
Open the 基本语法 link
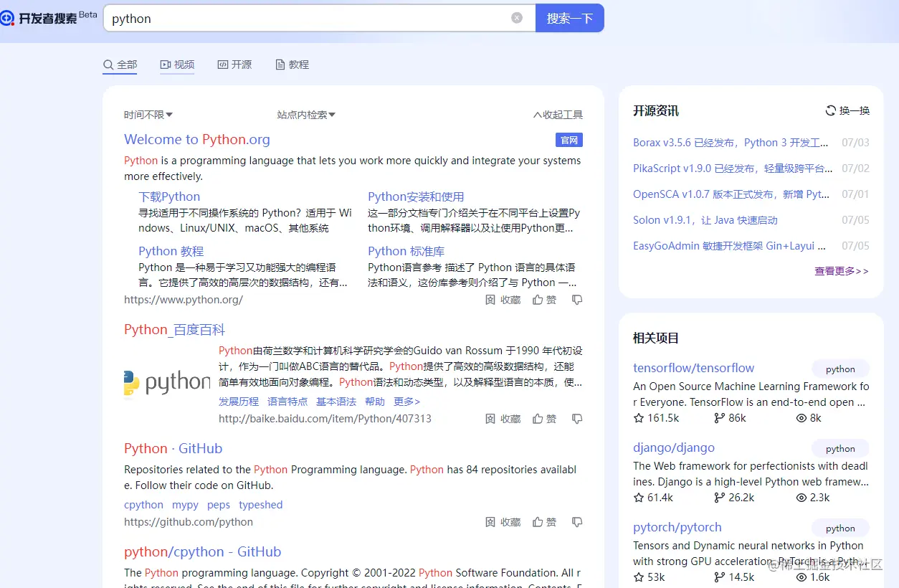point(336,402)
